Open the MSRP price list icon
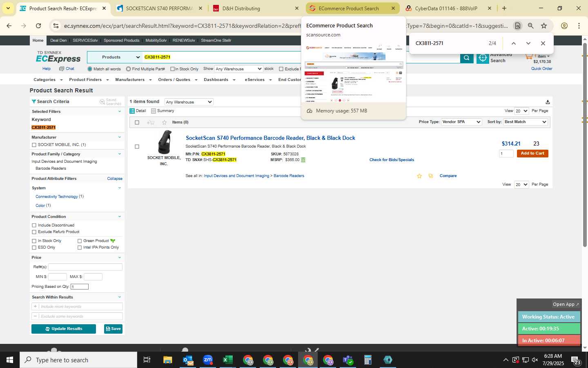The height and width of the screenshot is (368, 588). click(303, 160)
